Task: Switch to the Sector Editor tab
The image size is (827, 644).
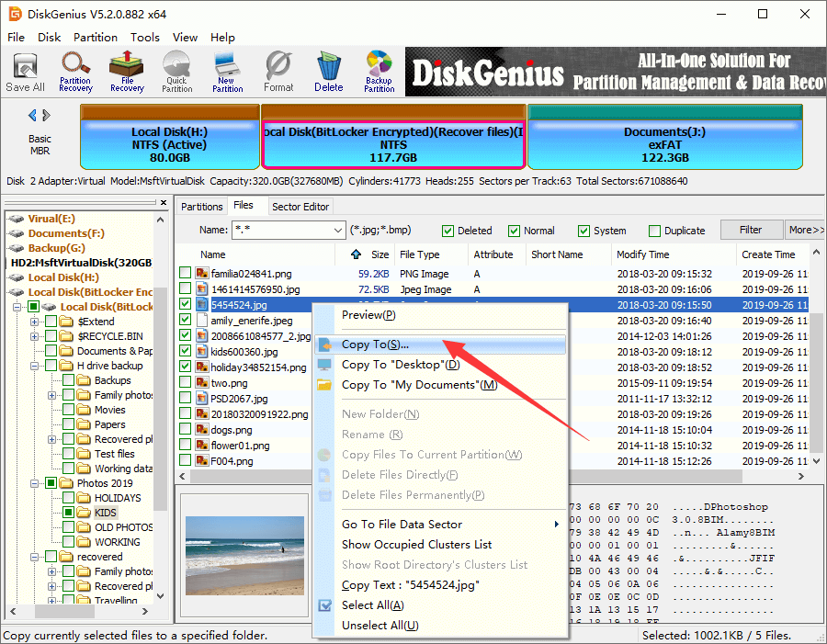Action: click(x=301, y=207)
